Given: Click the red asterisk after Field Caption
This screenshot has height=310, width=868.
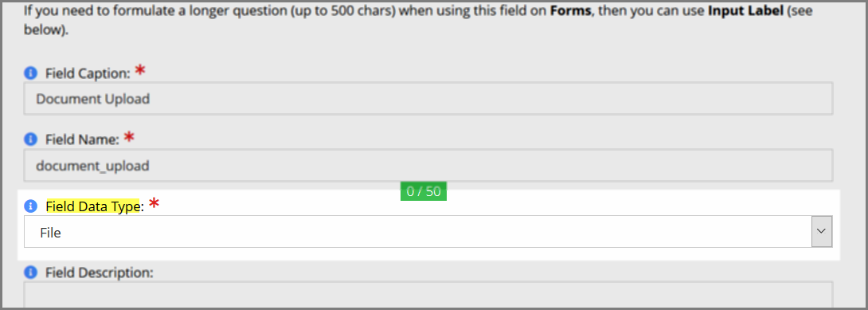Looking at the screenshot, I should [x=141, y=70].
